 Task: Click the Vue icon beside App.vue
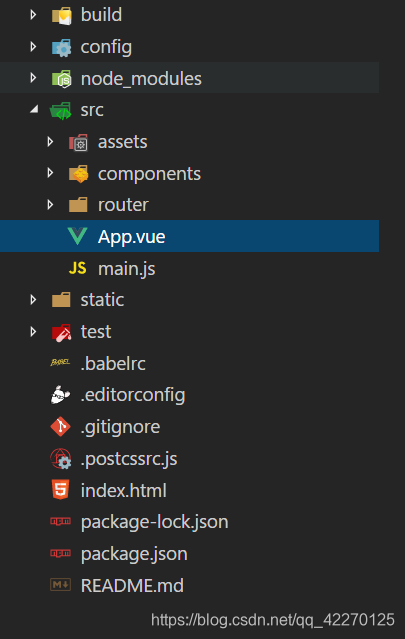point(77,236)
